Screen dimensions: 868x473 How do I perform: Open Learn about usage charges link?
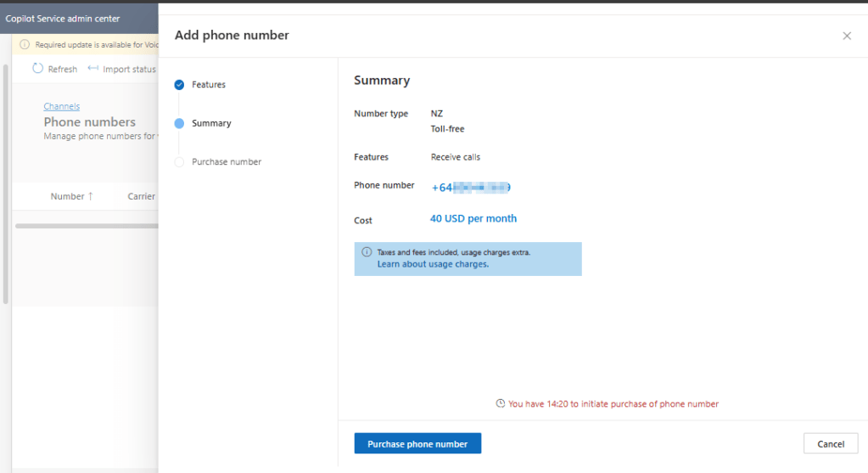pos(433,264)
